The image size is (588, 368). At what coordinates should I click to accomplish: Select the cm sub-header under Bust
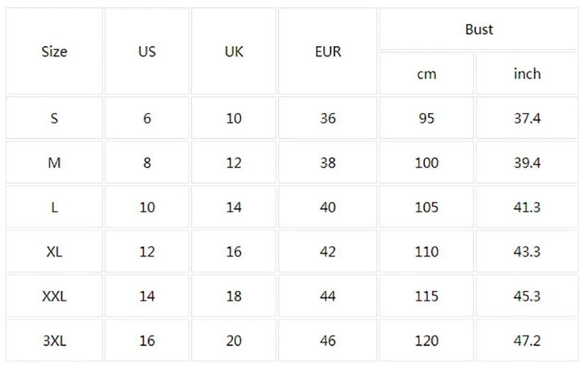[426, 74]
